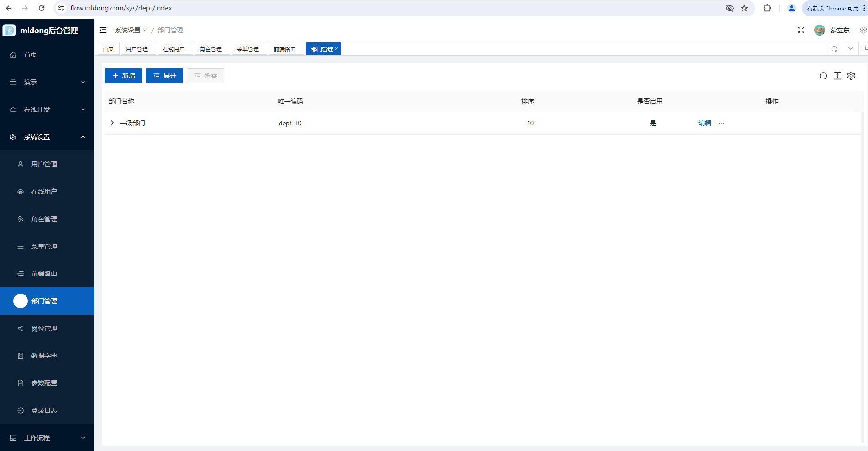Switch to the 首页 tab
The height and width of the screenshot is (451, 868).
(108, 49)
